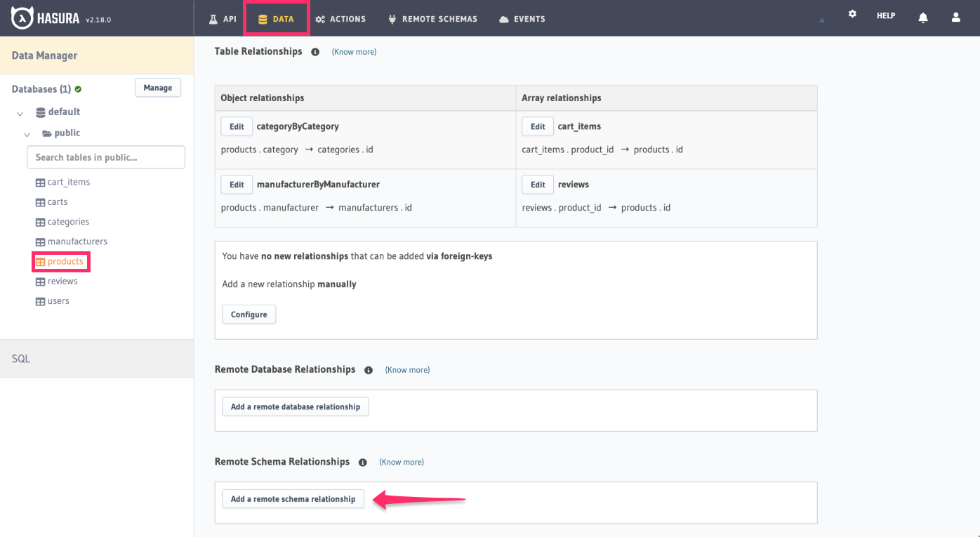980x537 pixels.
Task: Click the database icon next to default
Action: pos(41,112)
